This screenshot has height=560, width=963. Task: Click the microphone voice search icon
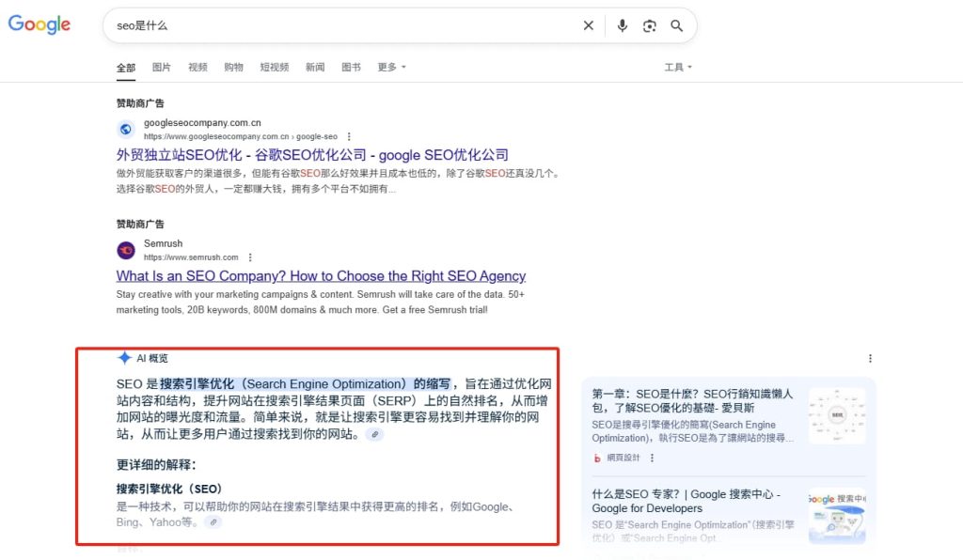pyautogui.click(x=622, y=25)
